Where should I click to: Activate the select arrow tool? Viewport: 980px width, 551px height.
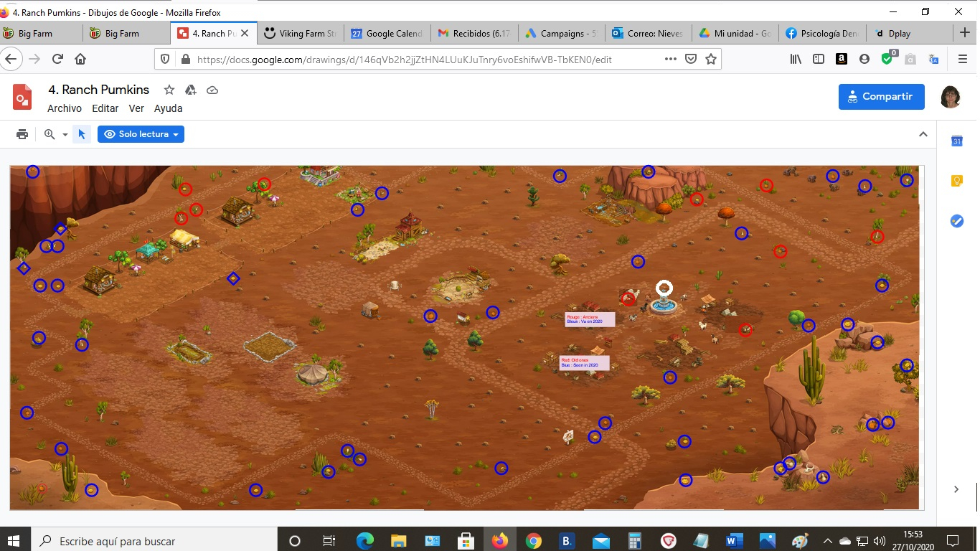point(82,134)
